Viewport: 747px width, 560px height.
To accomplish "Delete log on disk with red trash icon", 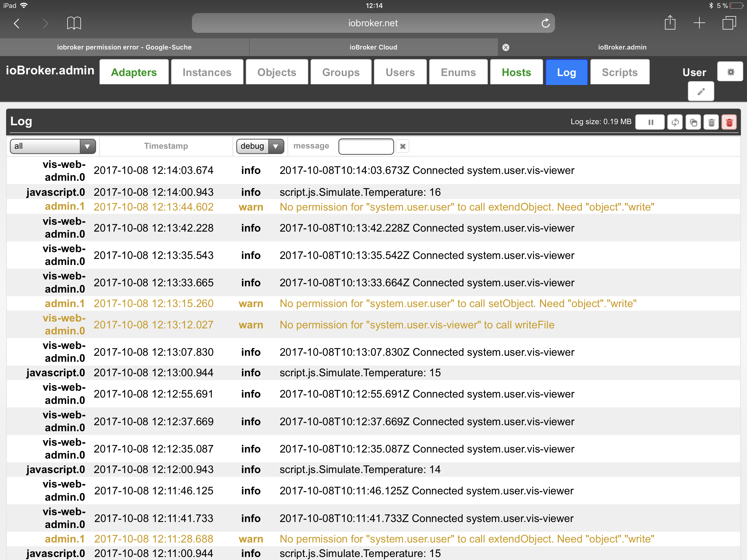I will click(x=729, y=122).
